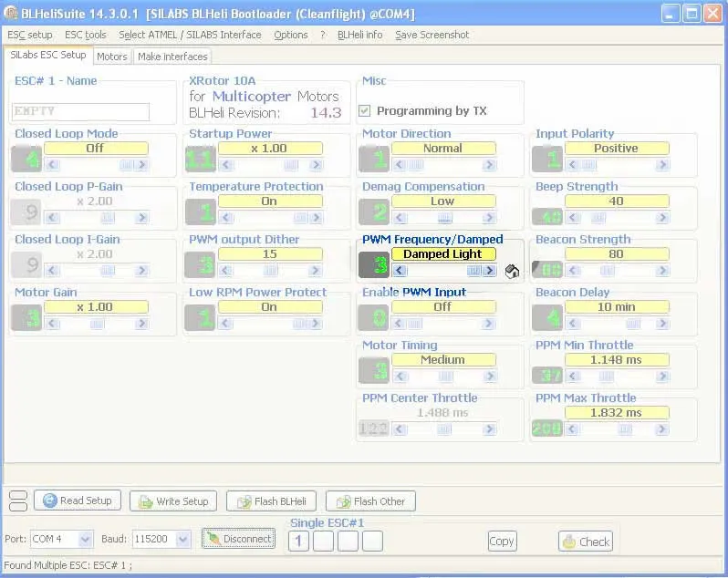Open the Make interfaces tab
The image size is (728, 578).
click(172, 57)
